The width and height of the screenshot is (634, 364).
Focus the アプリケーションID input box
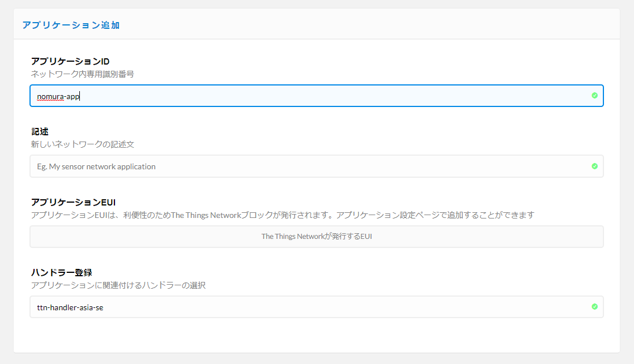coord(316,96)
